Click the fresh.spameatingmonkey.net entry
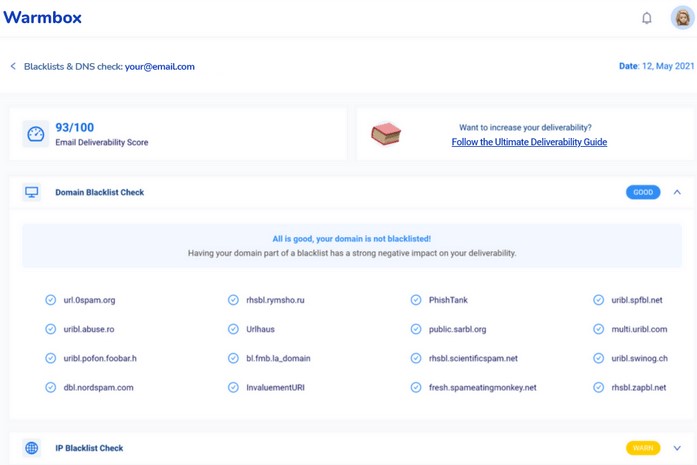This screenshot has width=697, height=465. (482, 388)
